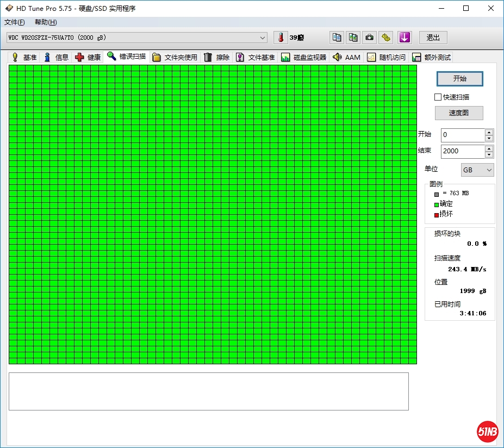Click the camera save screenshot icon
The height and width of the screenshot is (448, 504).
(x=370, y=38)
